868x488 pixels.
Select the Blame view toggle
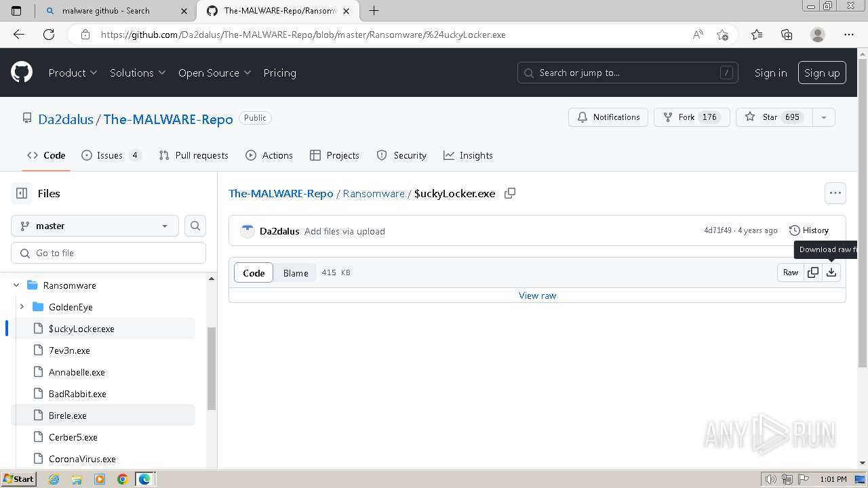pyautogui.click(x=296, y=272)
